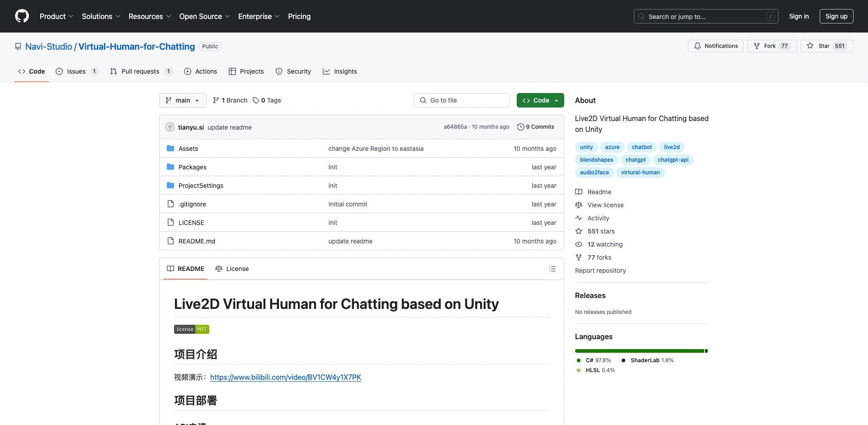This screenshot has height=425, width=868.
Task: Click the Assets folder icon
Action: click(x=170, y=149)
